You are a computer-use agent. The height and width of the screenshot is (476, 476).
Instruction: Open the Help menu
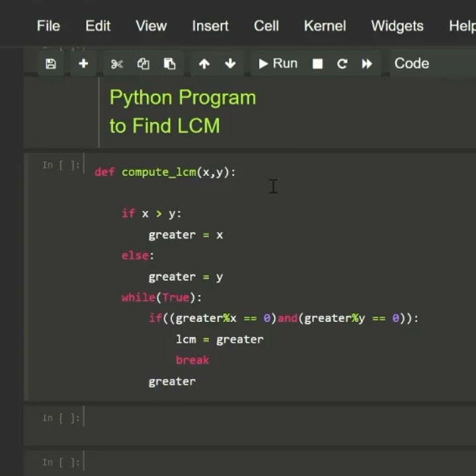462,26
